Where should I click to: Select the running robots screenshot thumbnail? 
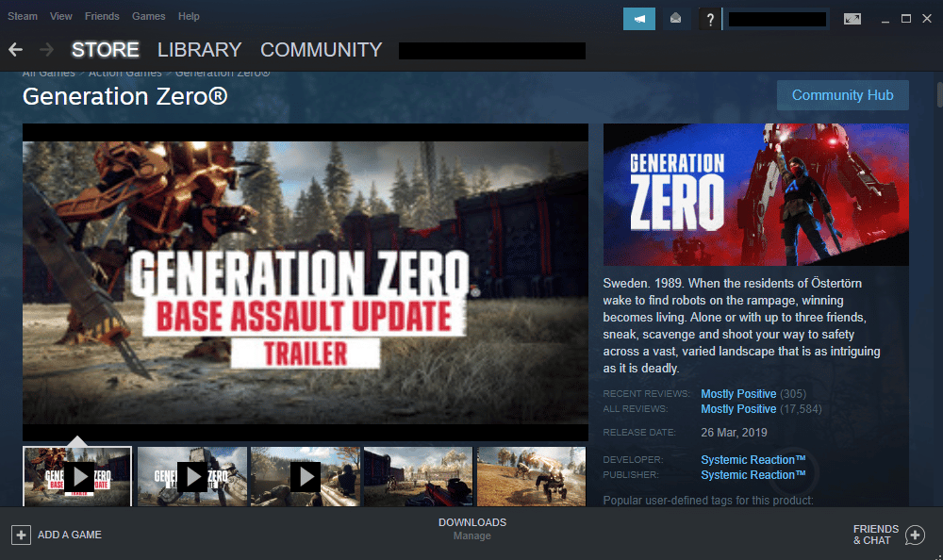pyautogui.click(x=532, y=476)
